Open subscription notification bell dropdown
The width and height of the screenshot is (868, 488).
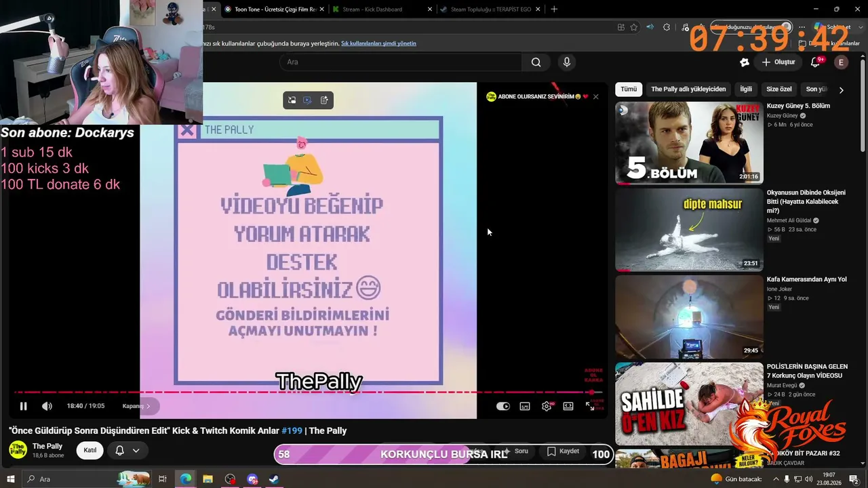127,450
